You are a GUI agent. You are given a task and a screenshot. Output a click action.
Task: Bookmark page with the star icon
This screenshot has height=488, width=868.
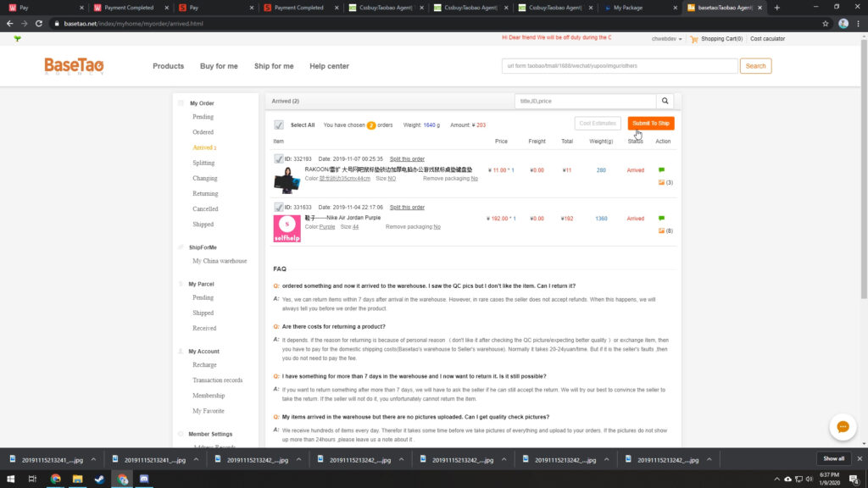click(825, 24)
